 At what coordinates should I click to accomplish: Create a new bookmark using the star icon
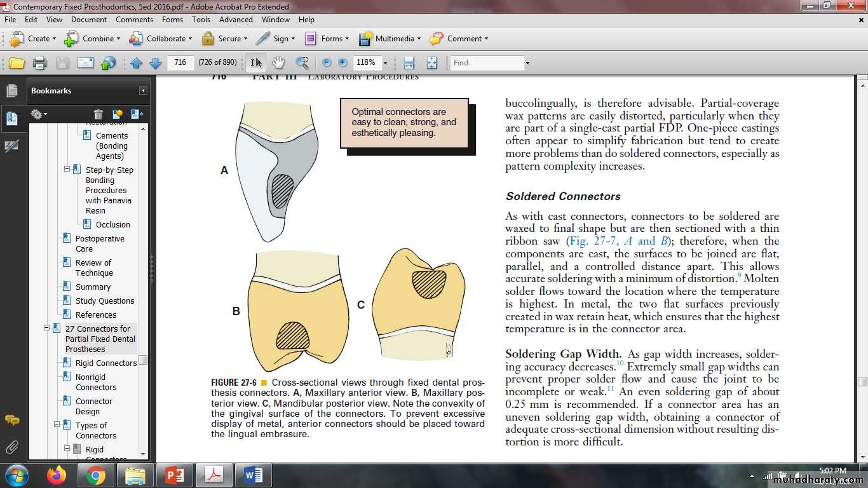coord(118,114)
